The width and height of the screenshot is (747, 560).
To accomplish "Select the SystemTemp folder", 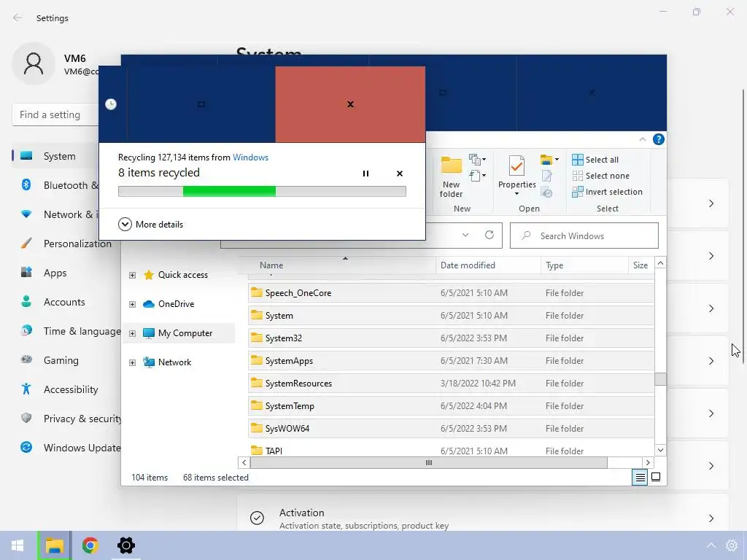I will [x=451, y=405].
